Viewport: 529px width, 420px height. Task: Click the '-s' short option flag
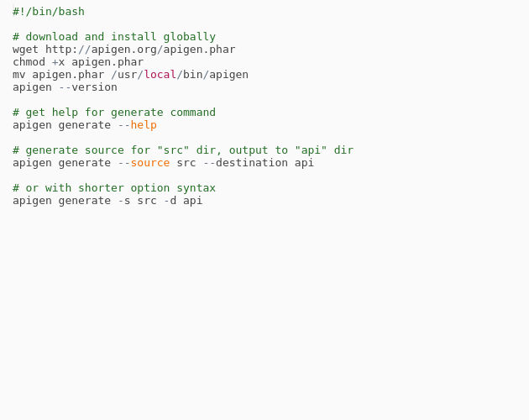[x=124, y=201]
